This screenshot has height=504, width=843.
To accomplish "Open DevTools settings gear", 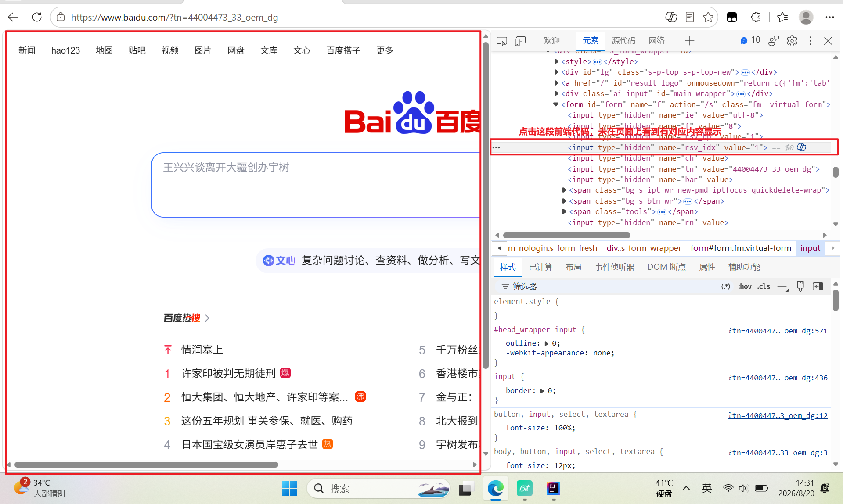I will [x=792, y=41].
